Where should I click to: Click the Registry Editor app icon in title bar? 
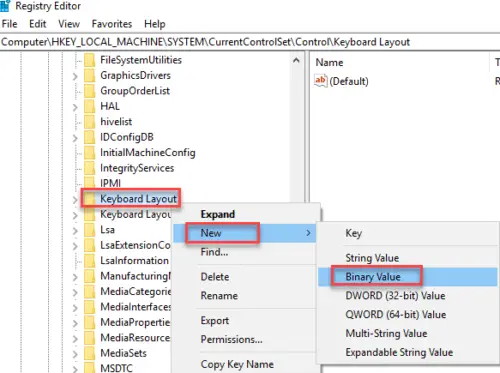point(5,6)
